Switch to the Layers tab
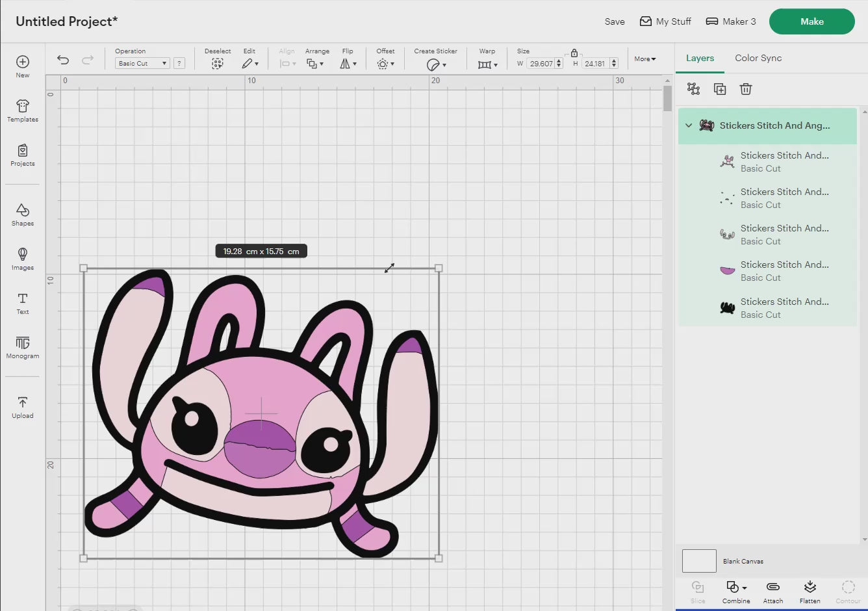Screen dimensions: 868x611 (x=700, y=58)
